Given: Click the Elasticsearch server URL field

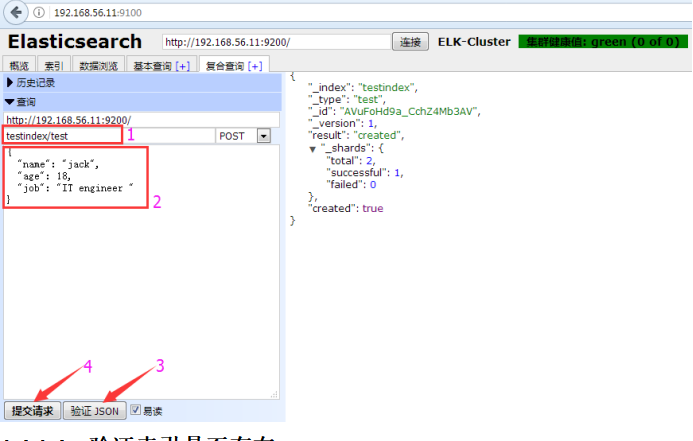Looking at the screenshot, I should tap(276, 42).
